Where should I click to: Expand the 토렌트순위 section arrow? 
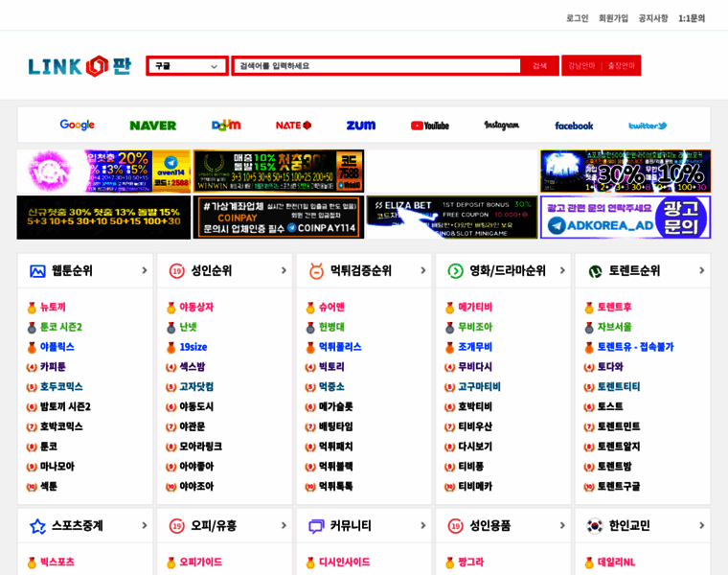pyautogui.click(x=701, y=270)
